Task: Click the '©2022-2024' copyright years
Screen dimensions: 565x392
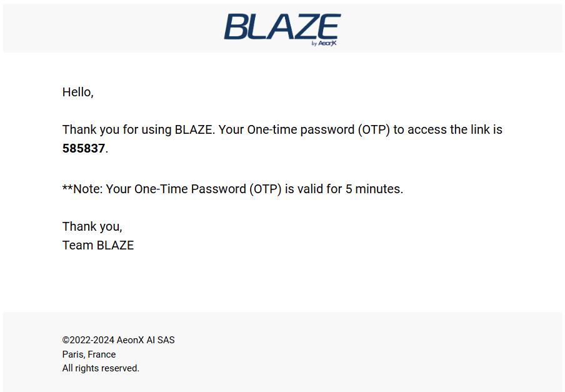Action: (x=88, y=340)
